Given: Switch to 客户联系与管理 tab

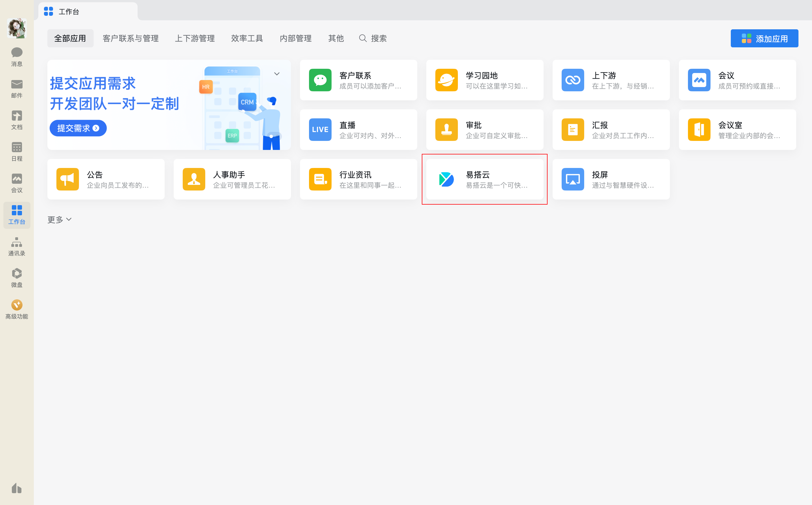Looking at the screenshot, I should 130,38.
